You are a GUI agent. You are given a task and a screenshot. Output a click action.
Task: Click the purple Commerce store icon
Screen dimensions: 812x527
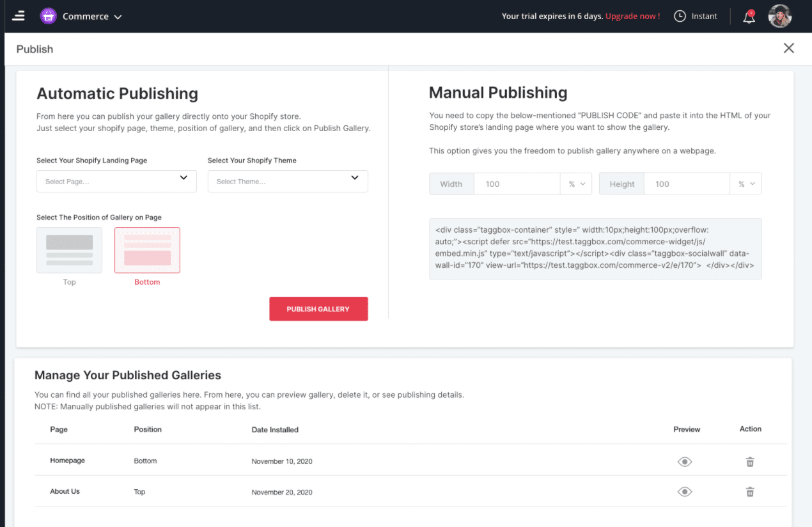[49, 16]
